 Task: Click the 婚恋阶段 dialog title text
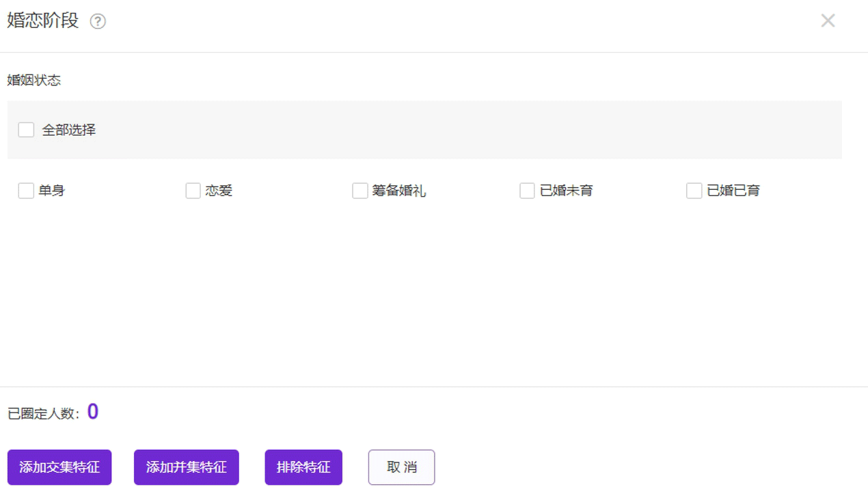(43, 20)
